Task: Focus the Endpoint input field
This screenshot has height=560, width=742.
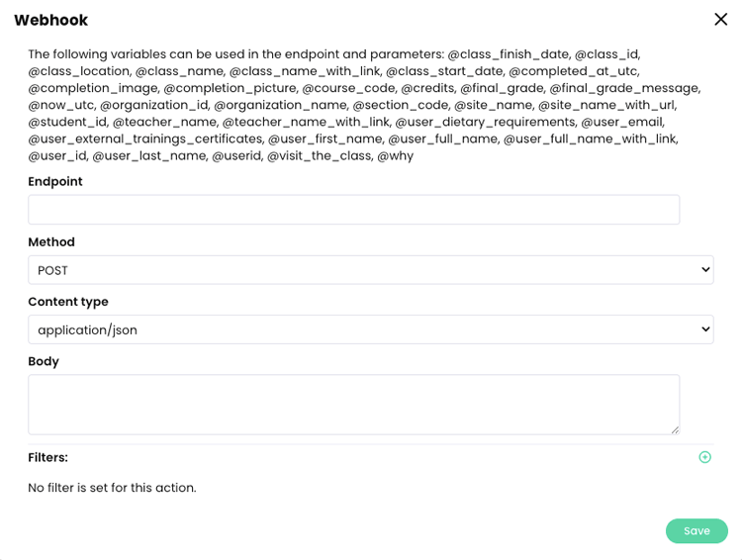Action: pyautogui.click(x=354, y=209)
